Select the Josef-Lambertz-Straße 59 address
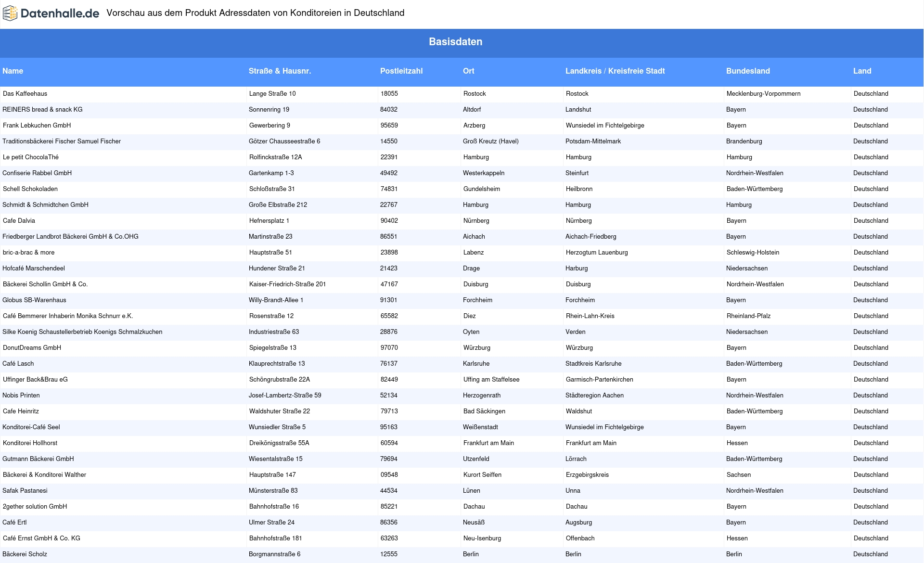 click(285, 396)
